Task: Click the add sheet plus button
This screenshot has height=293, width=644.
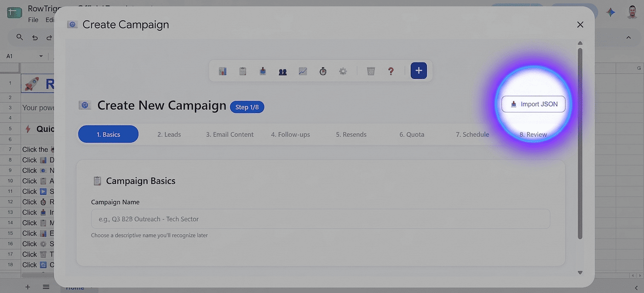Action: point(28,287)
